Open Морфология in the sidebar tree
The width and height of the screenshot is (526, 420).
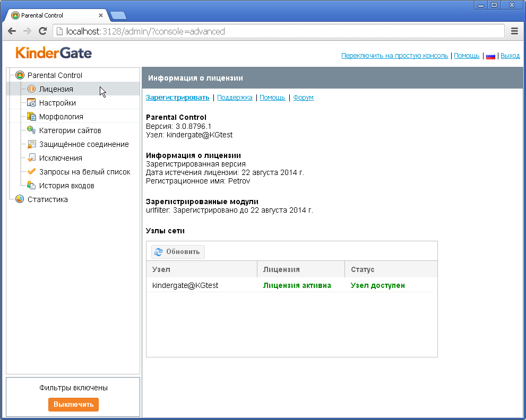tap(61, 117)
